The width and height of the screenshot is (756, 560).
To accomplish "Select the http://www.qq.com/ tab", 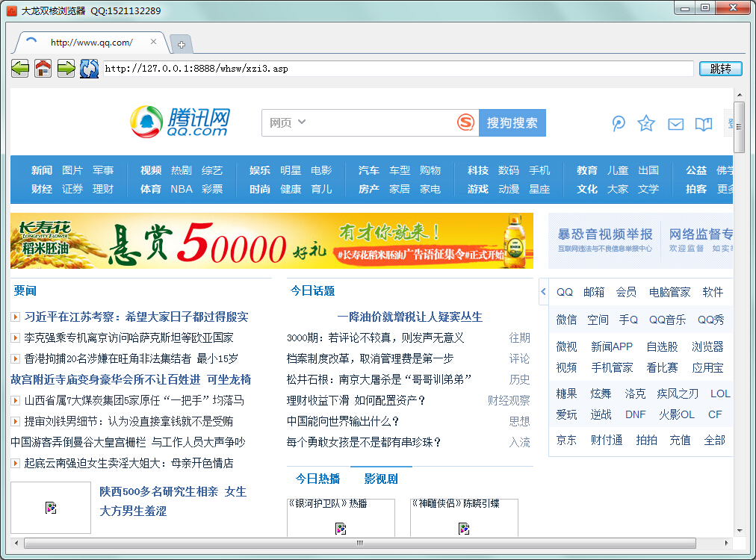I will click(x=92, y=43).
